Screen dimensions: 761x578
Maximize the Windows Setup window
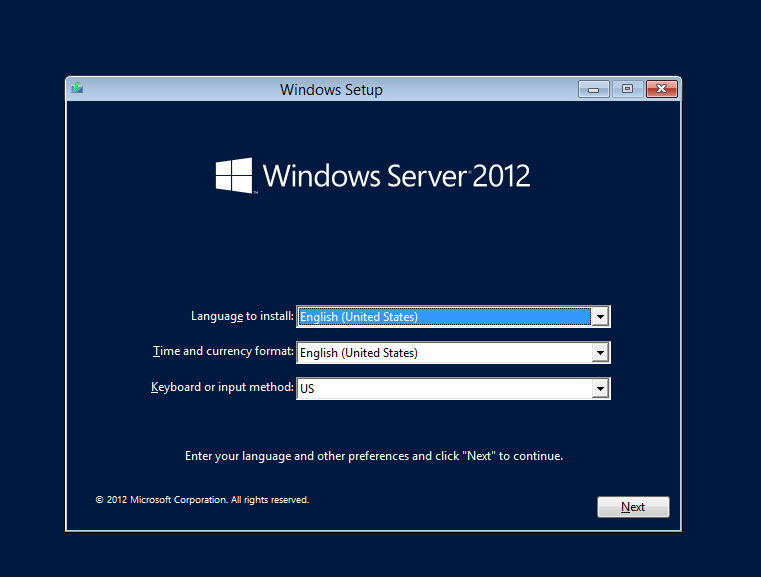(x=628, y=89)
